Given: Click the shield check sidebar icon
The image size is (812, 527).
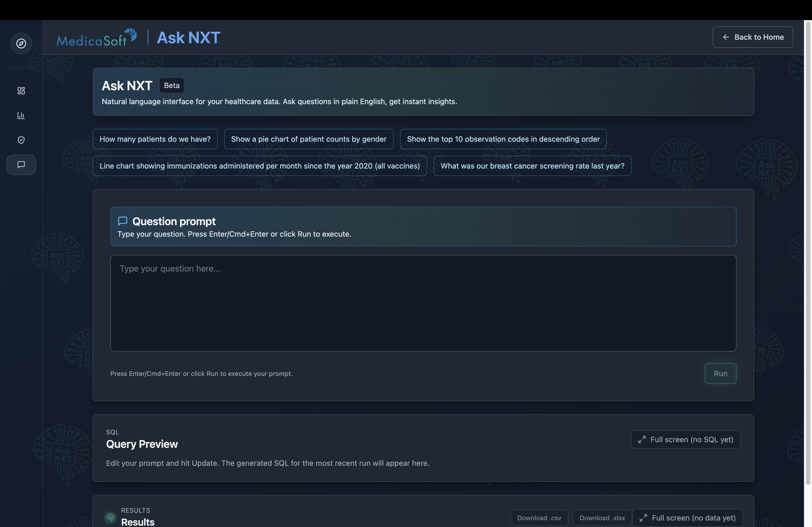Looking at the screenshot, I should tap(21, 140).
